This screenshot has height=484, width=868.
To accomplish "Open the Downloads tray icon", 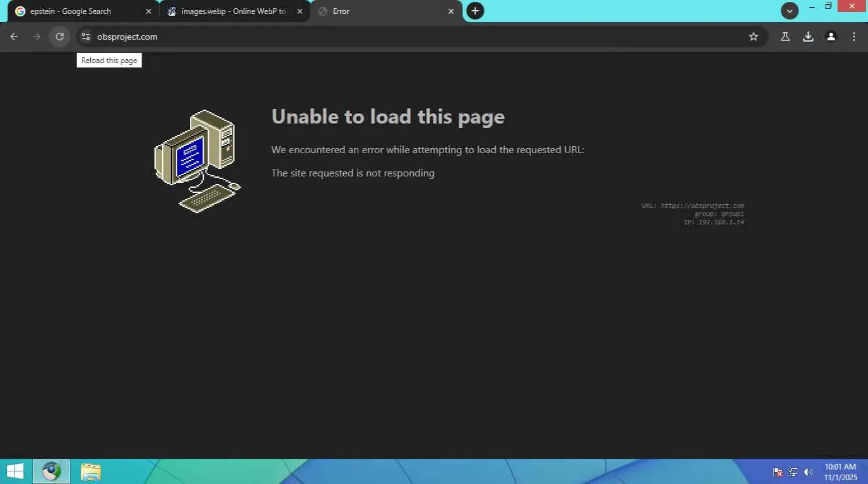I will click(808, 37).
